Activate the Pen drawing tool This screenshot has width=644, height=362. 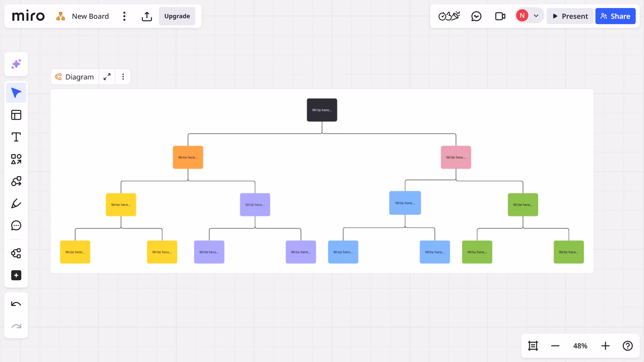[16, 204]
